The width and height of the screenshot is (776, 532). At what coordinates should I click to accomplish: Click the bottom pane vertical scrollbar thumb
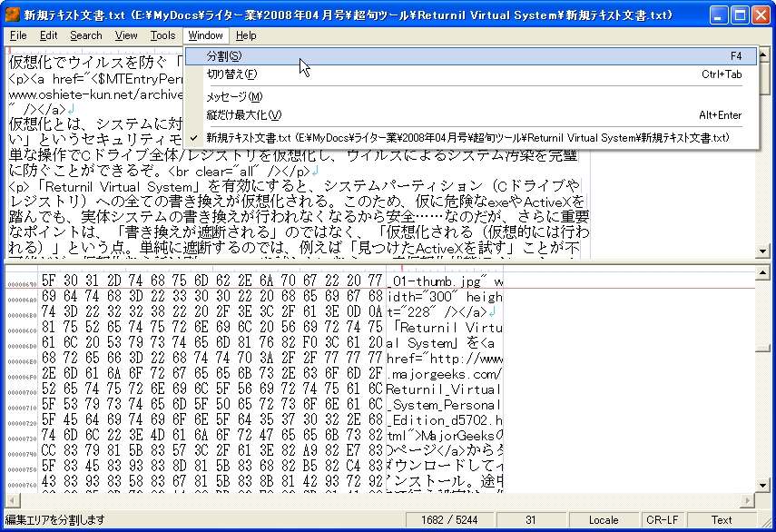pos(762,349)
